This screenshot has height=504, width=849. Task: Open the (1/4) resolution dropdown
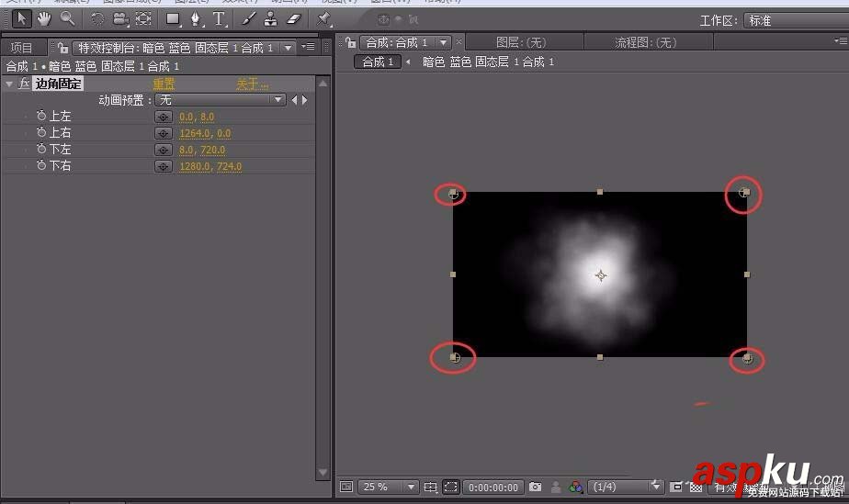coord(625,487)
